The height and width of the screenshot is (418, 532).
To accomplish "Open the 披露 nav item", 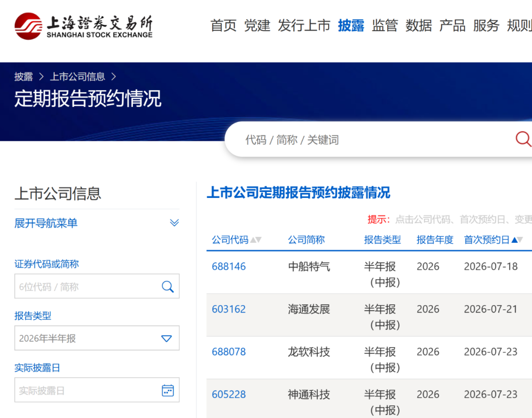I will tap(351, 26).
